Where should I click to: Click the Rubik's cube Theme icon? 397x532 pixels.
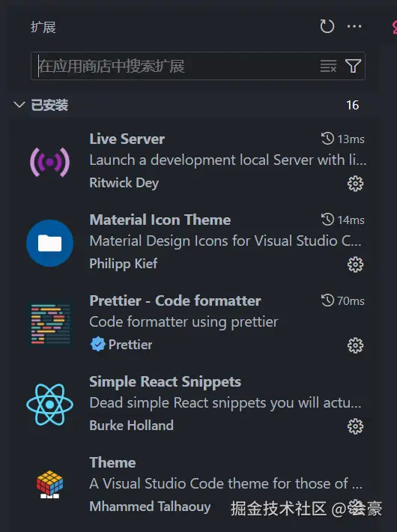click(50, 485)
